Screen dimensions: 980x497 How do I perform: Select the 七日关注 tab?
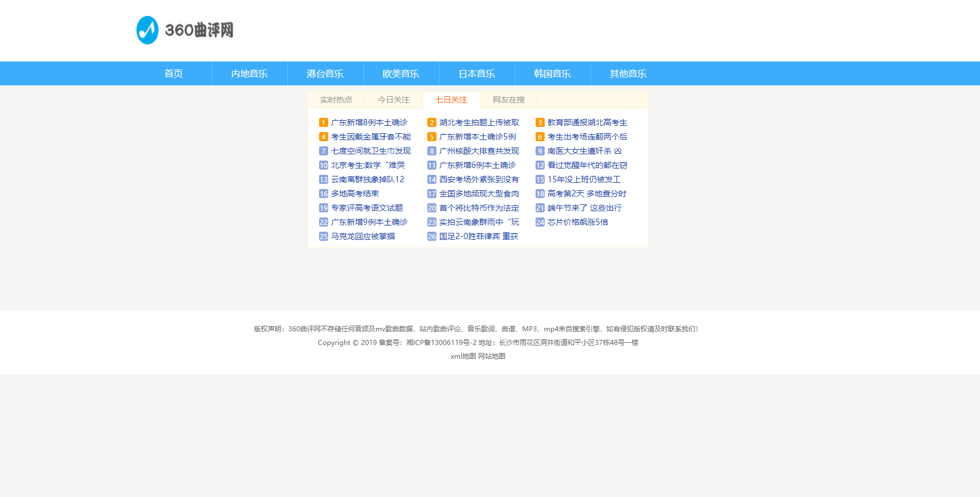(451, 100)
